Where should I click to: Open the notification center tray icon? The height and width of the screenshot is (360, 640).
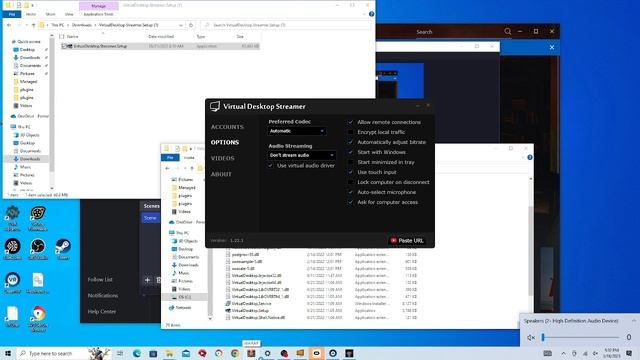[629, 353]
